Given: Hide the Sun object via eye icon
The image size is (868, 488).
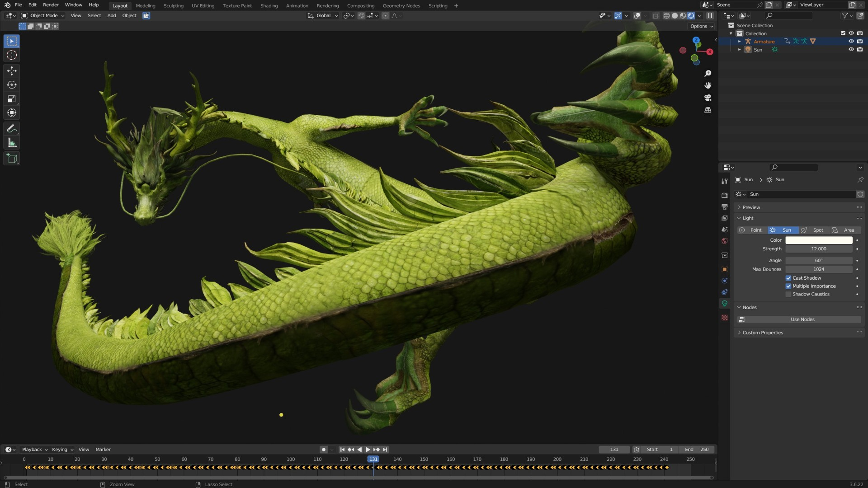Looking at the screenshot, I should pos(851,49).
